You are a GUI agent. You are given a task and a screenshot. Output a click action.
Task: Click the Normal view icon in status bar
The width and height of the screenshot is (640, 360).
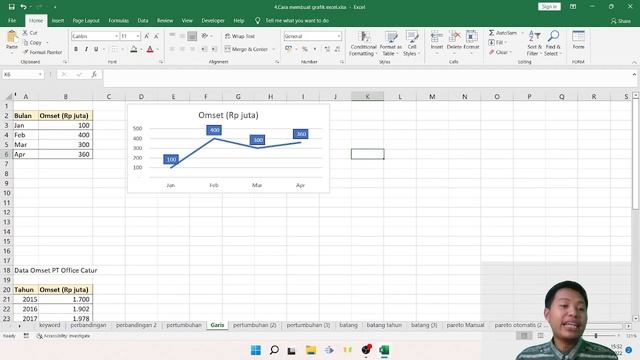click(524, 336)
